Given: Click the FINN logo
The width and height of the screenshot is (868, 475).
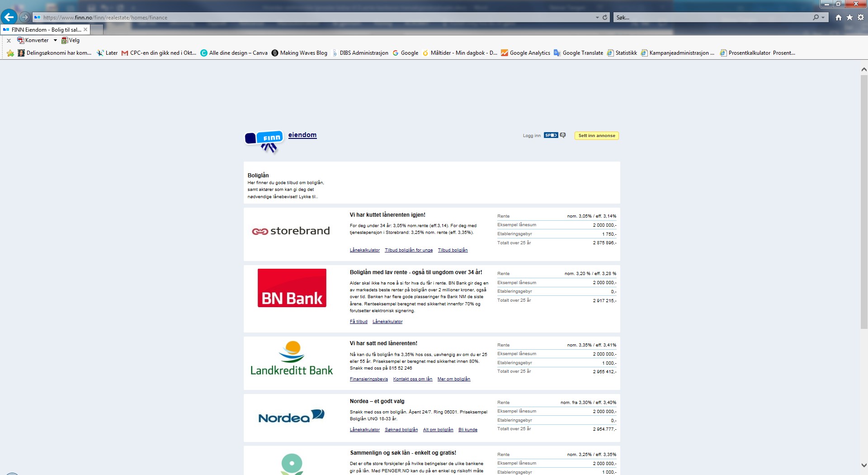Looking at the screenshot, I should pos(264,141).
